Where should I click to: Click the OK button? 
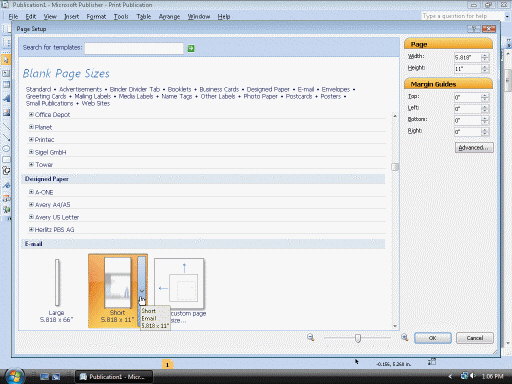[x=433, y=338]
